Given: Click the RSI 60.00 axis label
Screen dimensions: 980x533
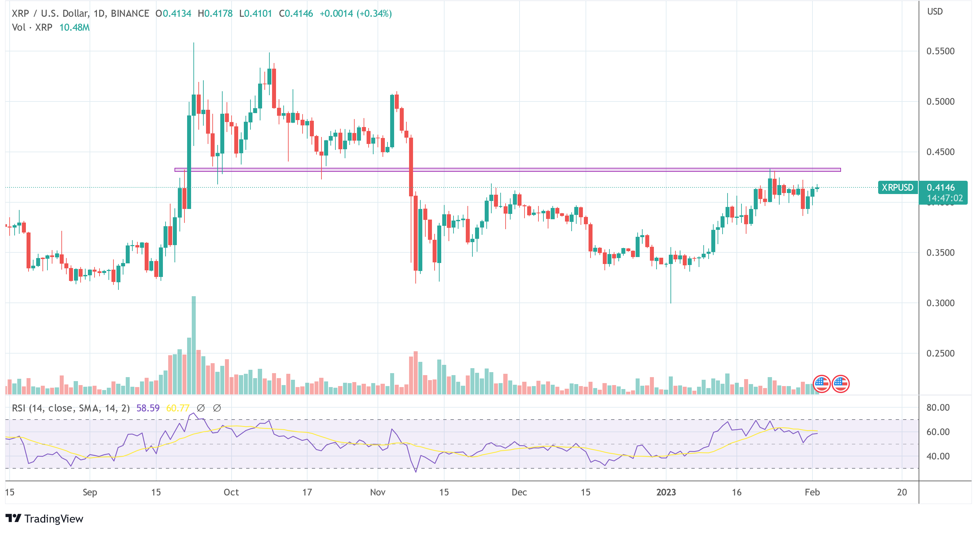Looking at the screenshot, I should 938,432.
